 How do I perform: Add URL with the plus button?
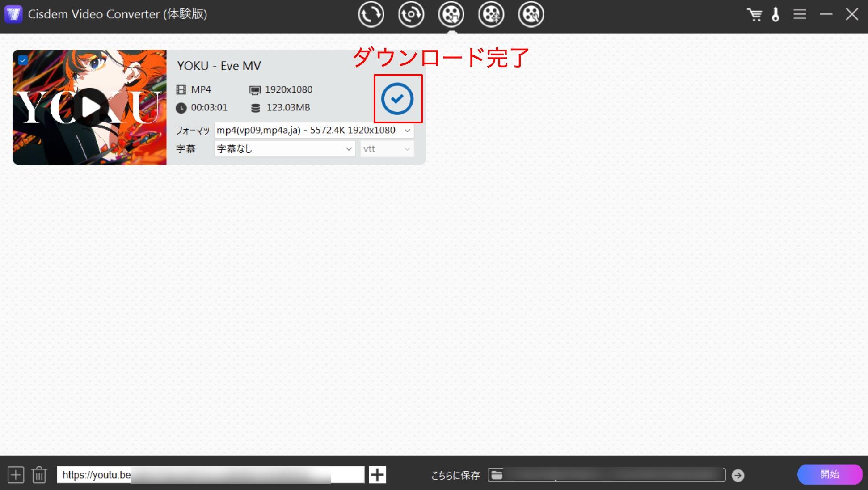pyautogui.click(x=377, y=475)
